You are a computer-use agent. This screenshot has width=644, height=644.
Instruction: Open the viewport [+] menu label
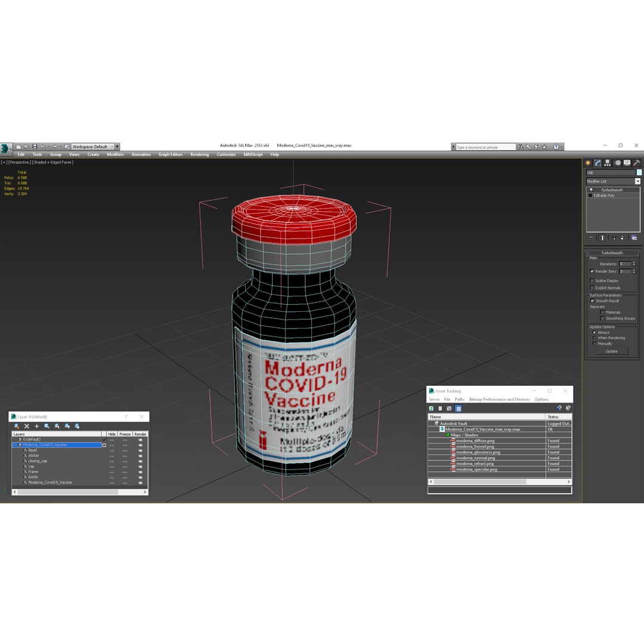4,162
